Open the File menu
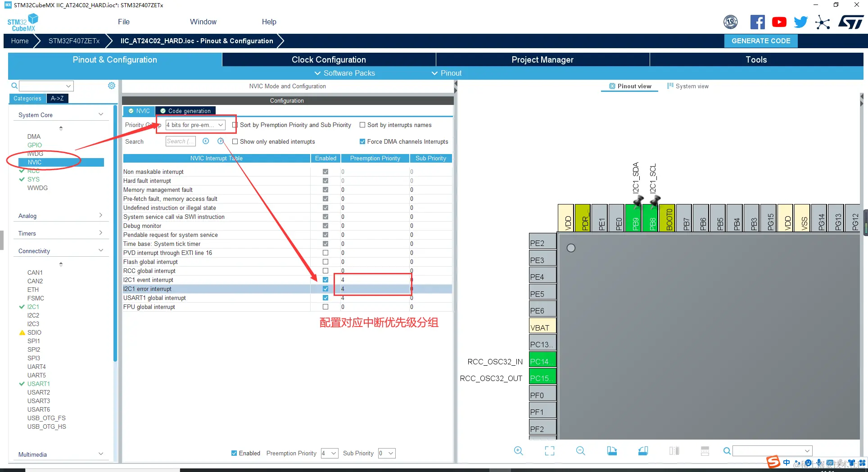Screen dimensions: 868x472 (x=124, y=22)
